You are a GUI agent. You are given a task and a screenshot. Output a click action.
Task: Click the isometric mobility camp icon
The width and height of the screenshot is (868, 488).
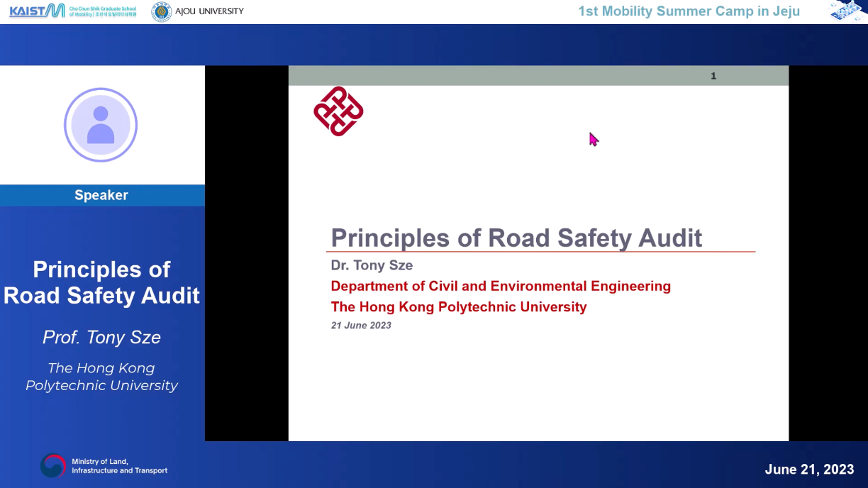click(848, 11)
